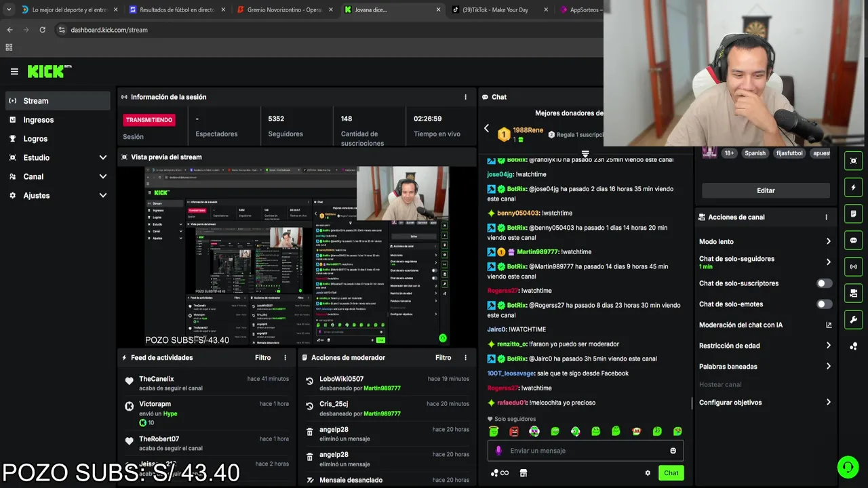The height and width of the screenshot is (488, 868).
Task: Click the three-dots cluster icon in right sidebar
Action: [853, 346]
